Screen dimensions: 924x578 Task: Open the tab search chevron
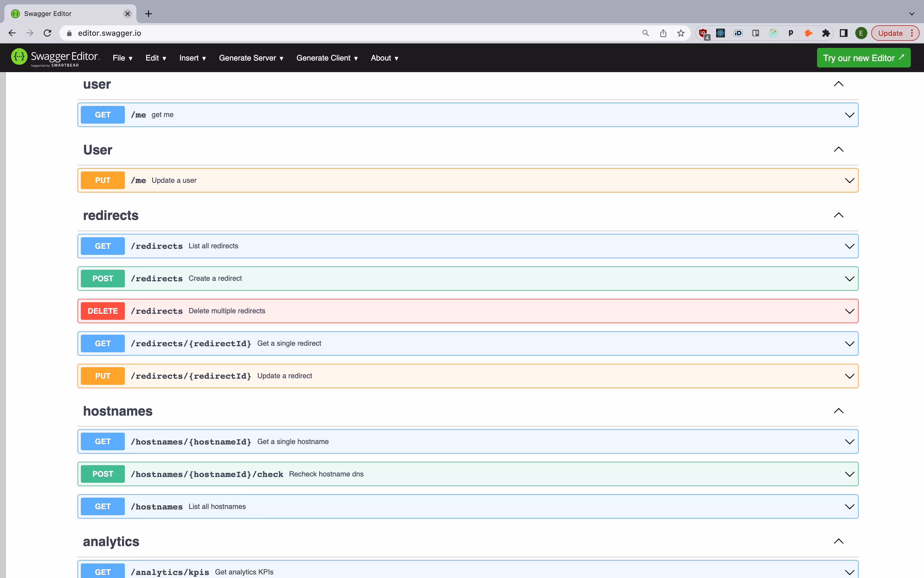(912, 14)
